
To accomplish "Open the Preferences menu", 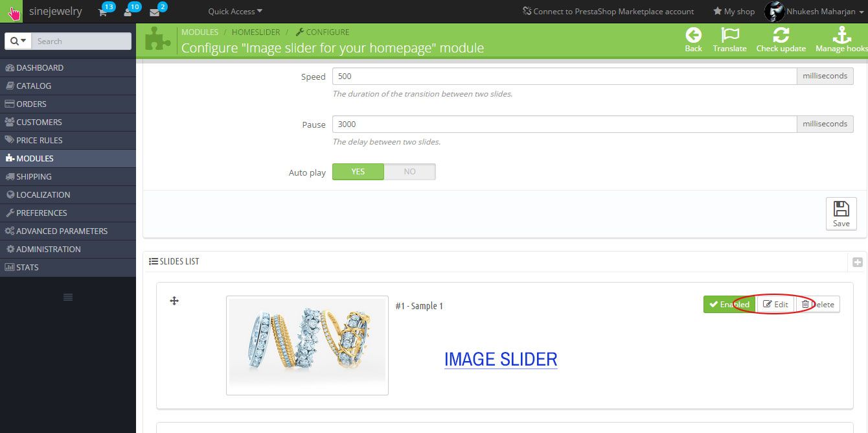I will point(68,213).
